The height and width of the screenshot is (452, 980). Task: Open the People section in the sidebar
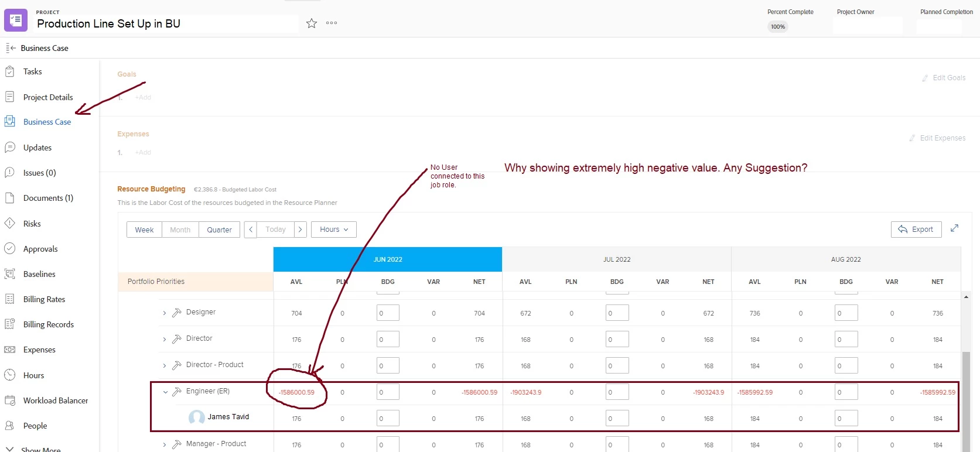point(35,426)
